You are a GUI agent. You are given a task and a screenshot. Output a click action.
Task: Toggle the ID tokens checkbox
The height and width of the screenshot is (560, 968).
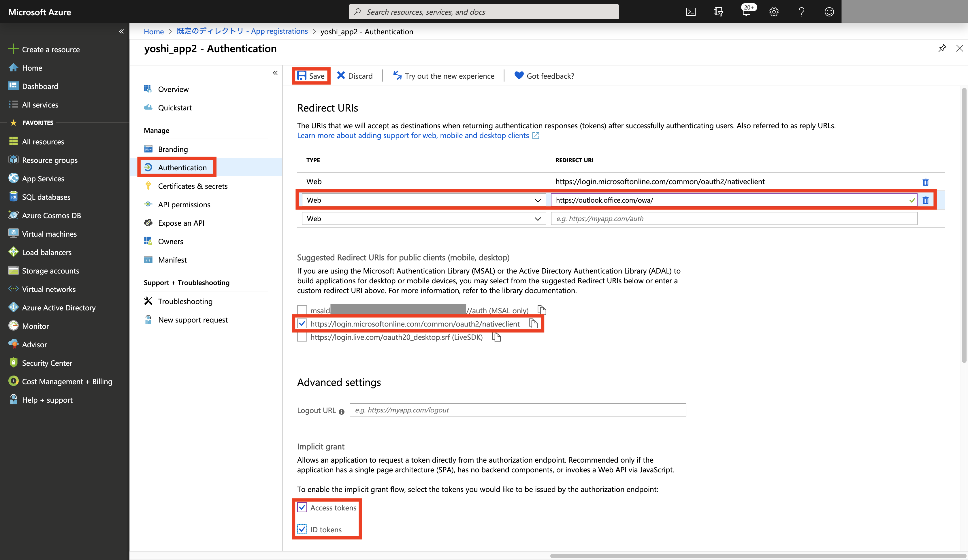coord(302,529)
